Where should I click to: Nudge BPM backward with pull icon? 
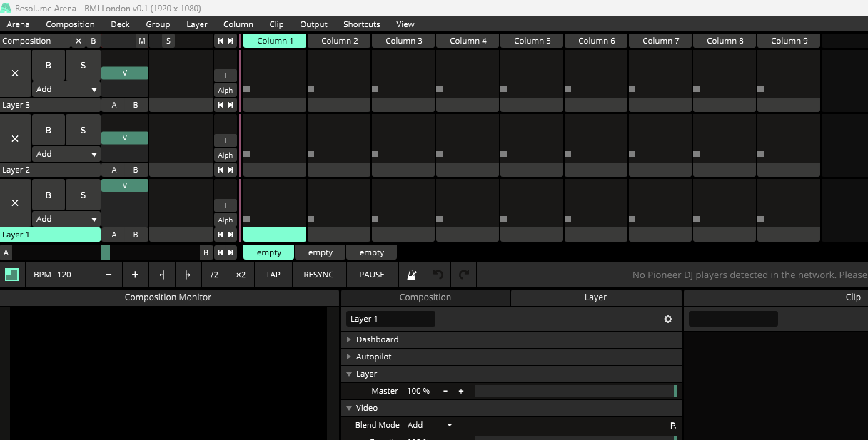point(162,275)
